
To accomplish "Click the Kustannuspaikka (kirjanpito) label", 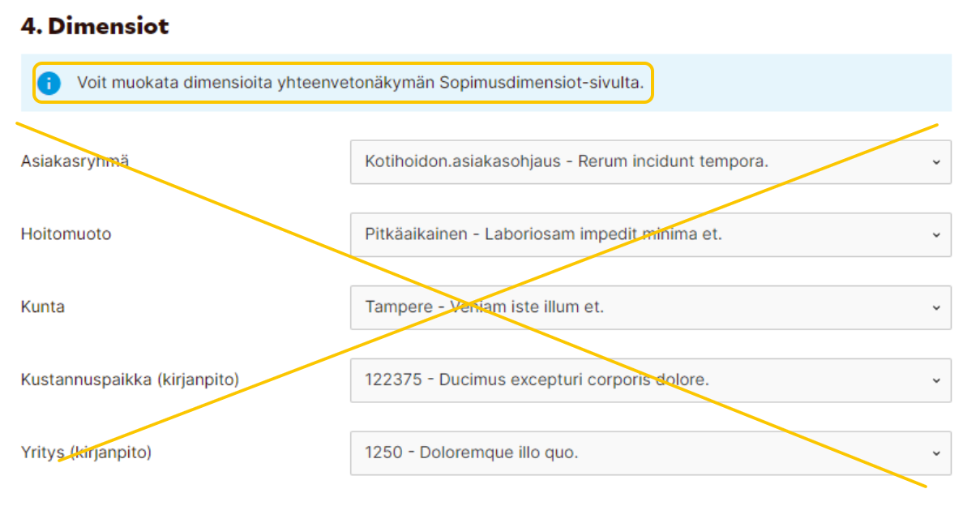I will tap(130, 380).
